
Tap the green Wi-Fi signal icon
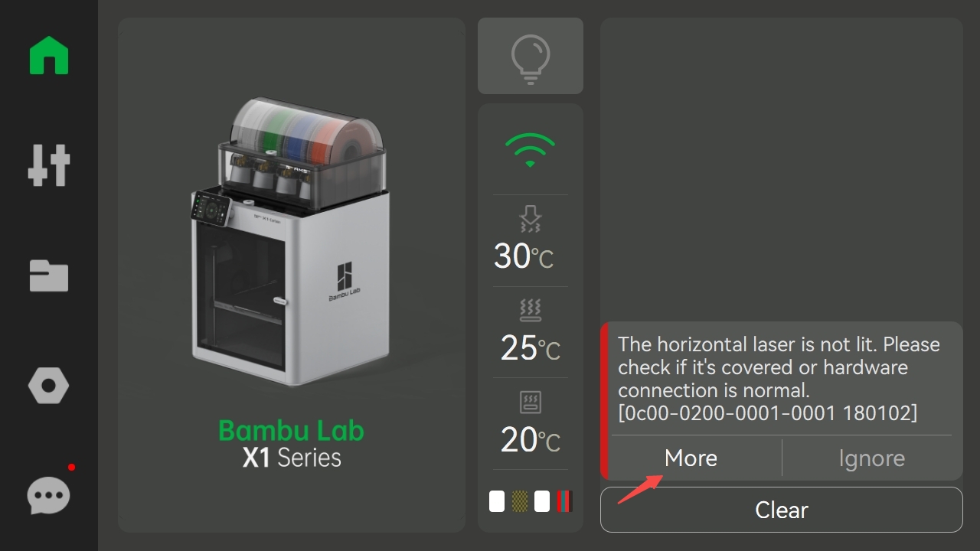point(531,150)
